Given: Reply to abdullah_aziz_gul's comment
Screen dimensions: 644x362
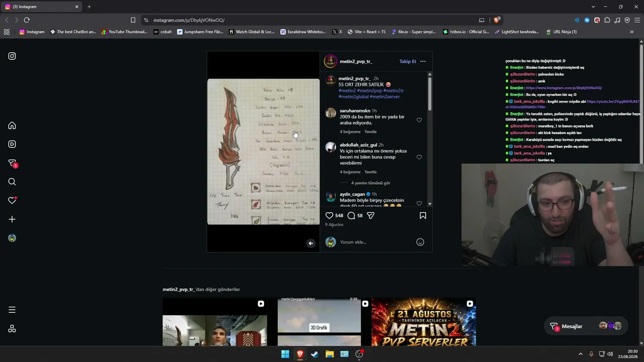Looking at the screenshot, I should coord(370,172).
